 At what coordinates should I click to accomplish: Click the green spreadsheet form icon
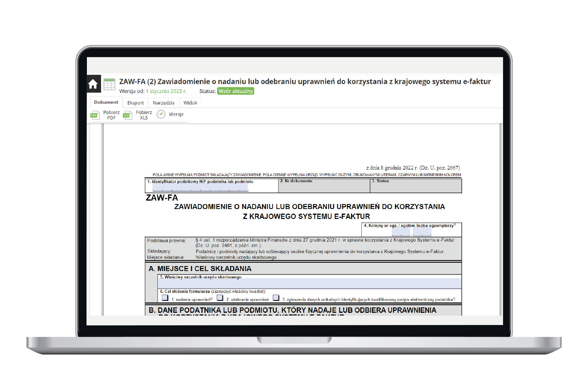click(x=109, y=84)
